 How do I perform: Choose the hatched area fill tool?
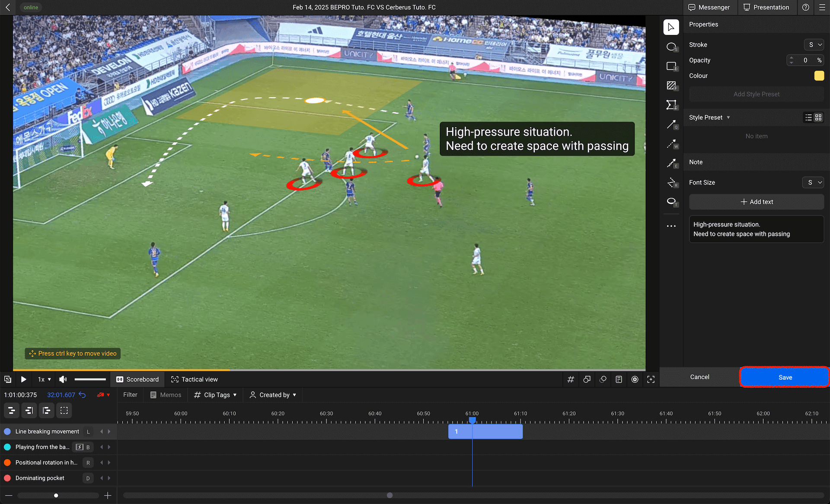(671, 86)
